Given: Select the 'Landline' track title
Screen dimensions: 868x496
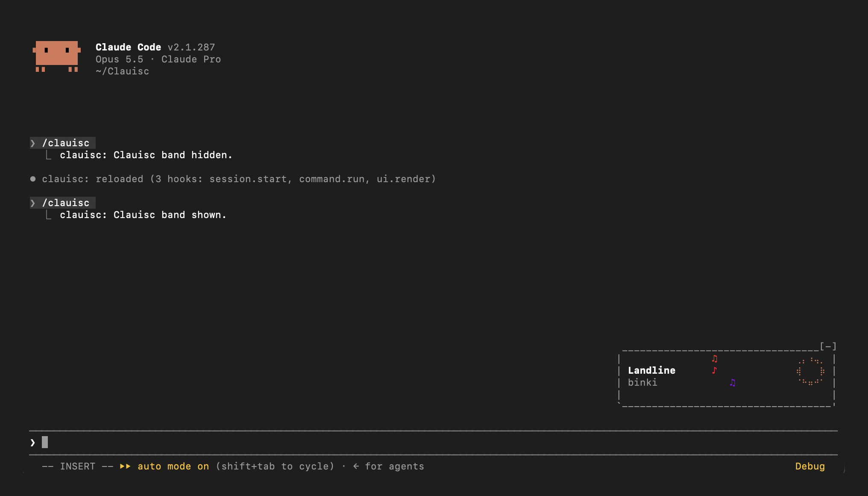Looking at the screenshot, I should 651,370.
